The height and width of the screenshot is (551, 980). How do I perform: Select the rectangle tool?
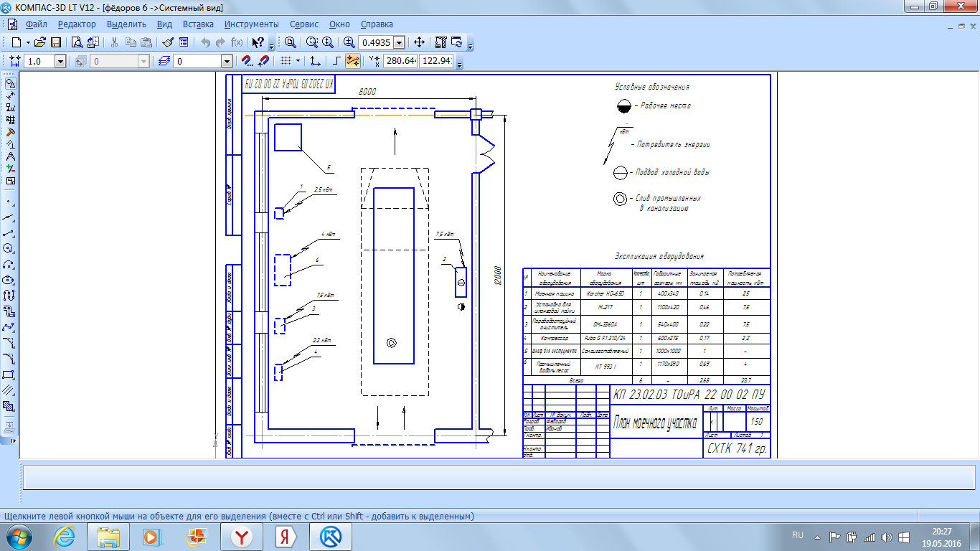(9, 375)
